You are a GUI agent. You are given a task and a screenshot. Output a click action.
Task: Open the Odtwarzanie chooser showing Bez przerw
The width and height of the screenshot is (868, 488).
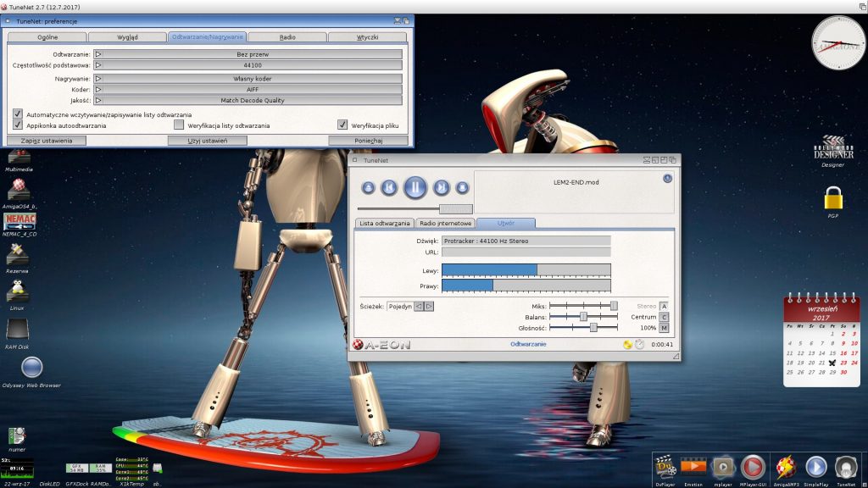pyautogui.click(x=248, y=54)
